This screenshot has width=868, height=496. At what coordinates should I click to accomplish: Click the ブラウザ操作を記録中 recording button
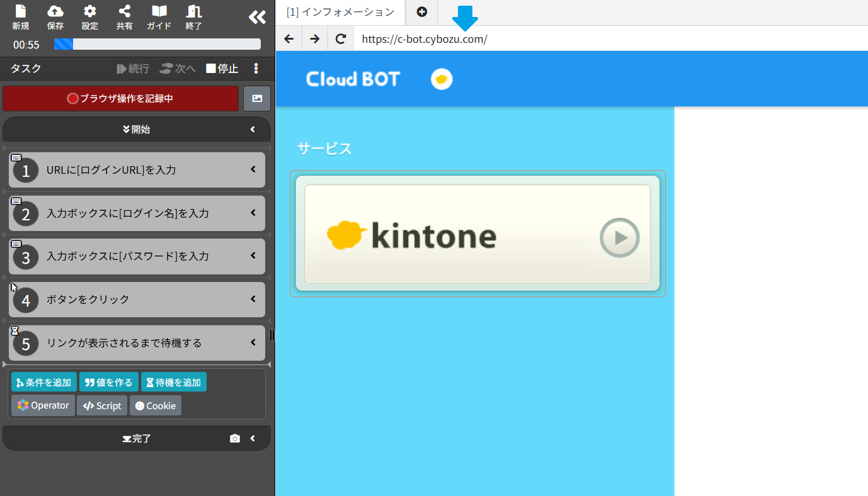(x=120, y=98)
